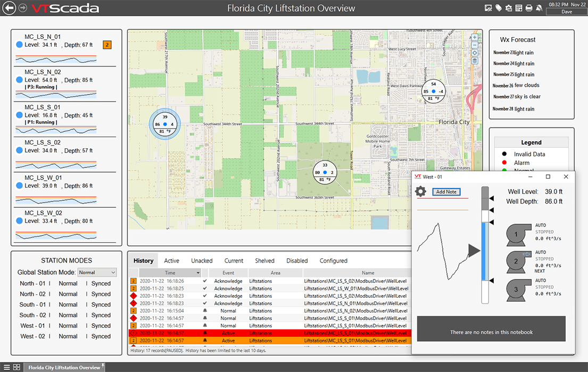This screenshot has height=372, width=588.
Task: Click the 16:15:04 Normal alarm row
Action: click(x=270, y=311)
